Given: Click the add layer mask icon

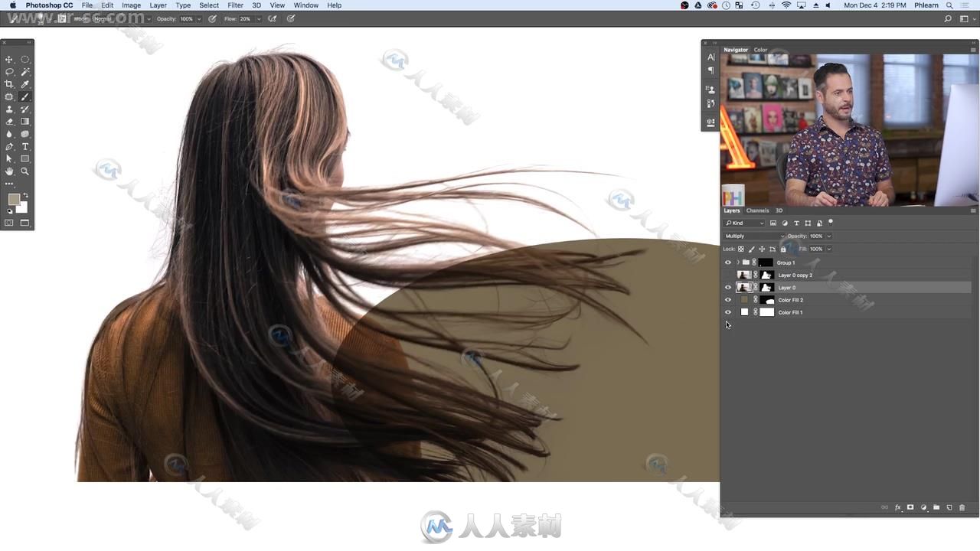Looking at the screenshot, I should point(910,507).
